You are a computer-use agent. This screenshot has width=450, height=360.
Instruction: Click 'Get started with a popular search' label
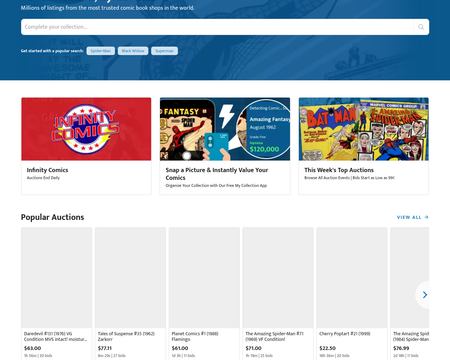[x=52, y=51]
